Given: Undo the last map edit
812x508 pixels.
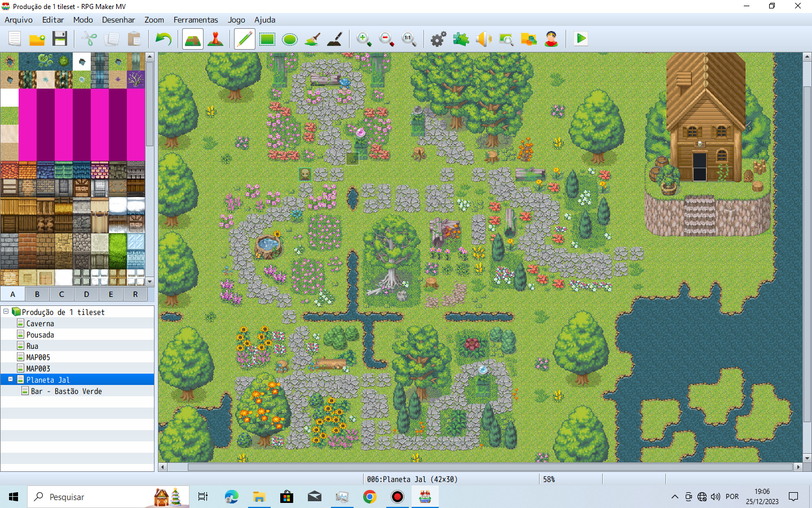Looking at the screenshot, I should (164, 39).
